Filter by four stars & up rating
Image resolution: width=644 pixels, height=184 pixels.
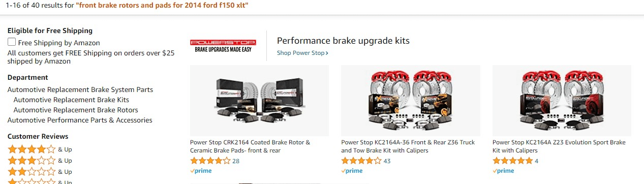40,149
